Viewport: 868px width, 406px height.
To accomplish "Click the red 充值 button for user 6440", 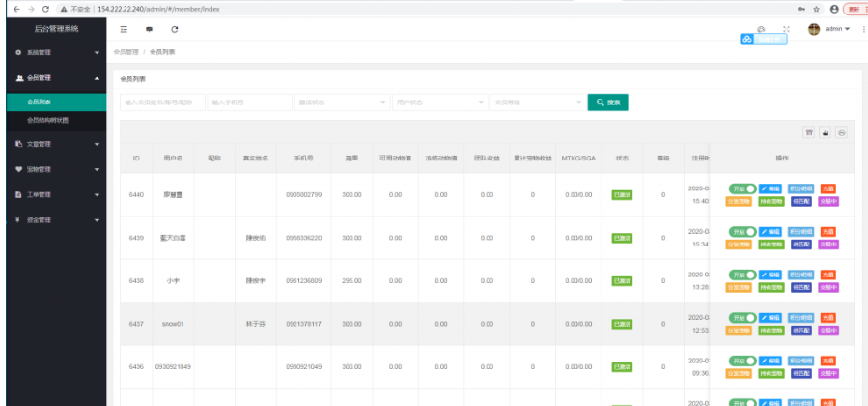I will pyautogui.click(x=829, y=188).
